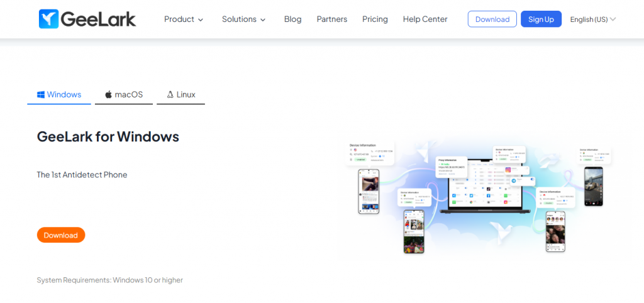The image size is (644, 303).
Task: Click the System Requirements Windows 10 text
Action: pyautogui.click(x=109, y=280)
